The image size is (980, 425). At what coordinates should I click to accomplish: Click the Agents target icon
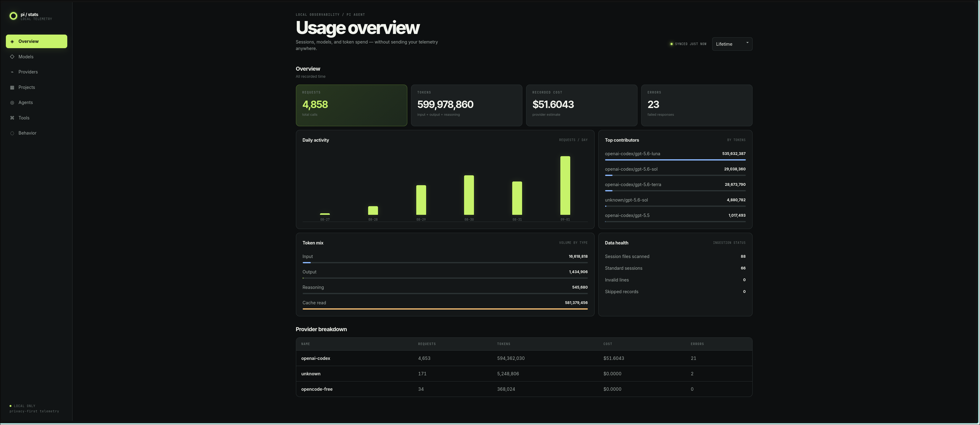(x=12, y=103)
